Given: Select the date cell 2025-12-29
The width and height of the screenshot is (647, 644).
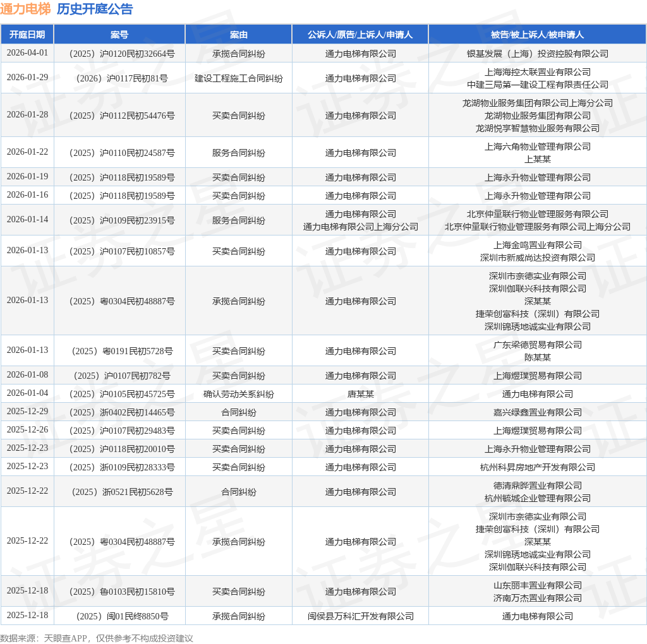Looking at the screenshot, I should click(27, 412).
